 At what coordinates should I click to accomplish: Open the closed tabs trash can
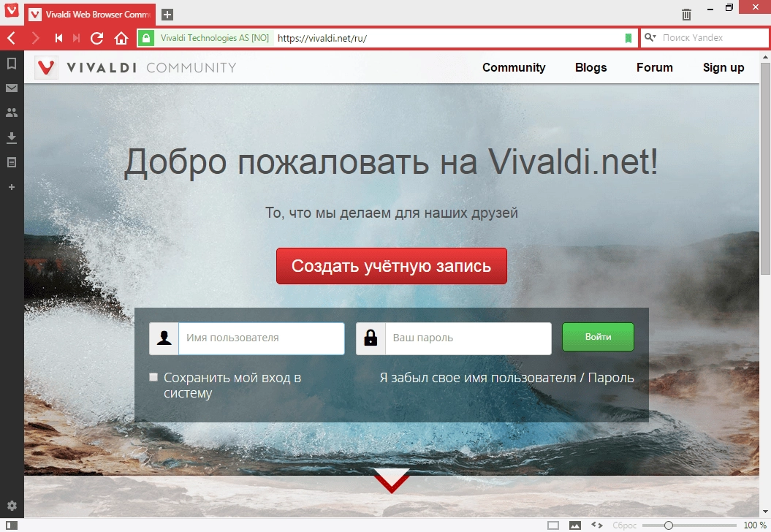[686, 15]
